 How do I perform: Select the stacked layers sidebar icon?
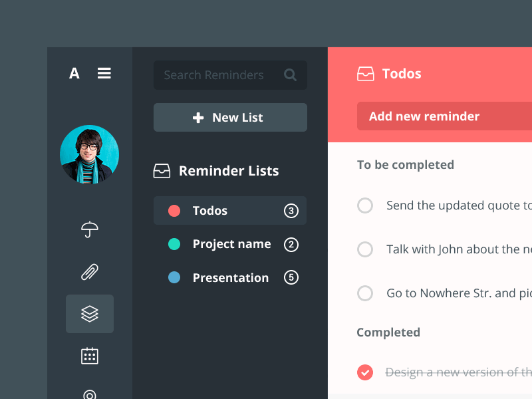(90, 314)
